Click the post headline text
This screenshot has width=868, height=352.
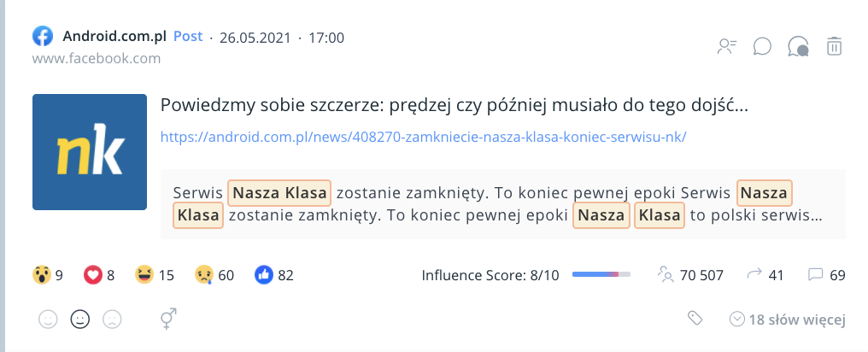pos(455,106)
